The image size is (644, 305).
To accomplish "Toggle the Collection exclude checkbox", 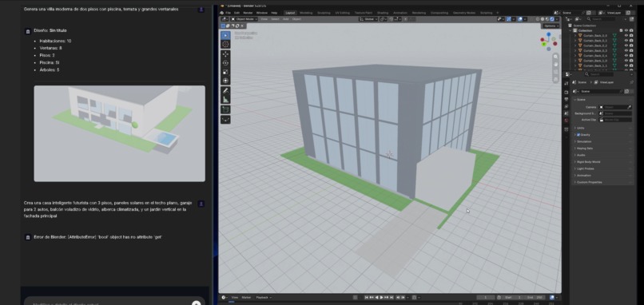I will (x=621, y=30).
